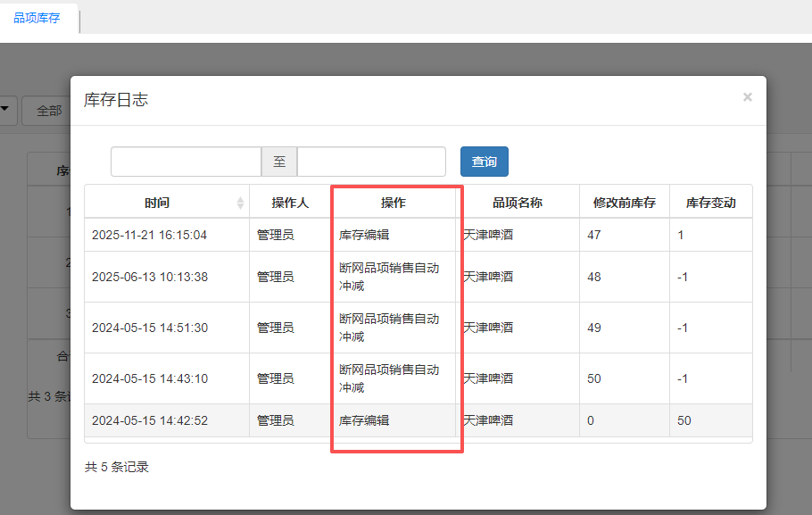Click the 修改前库存 column header
812x515 pixels.
pos(624,203)
